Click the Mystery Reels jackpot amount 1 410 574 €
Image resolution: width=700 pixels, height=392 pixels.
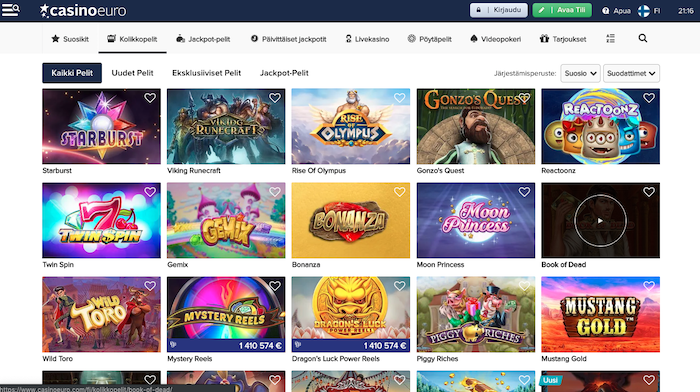260,346
